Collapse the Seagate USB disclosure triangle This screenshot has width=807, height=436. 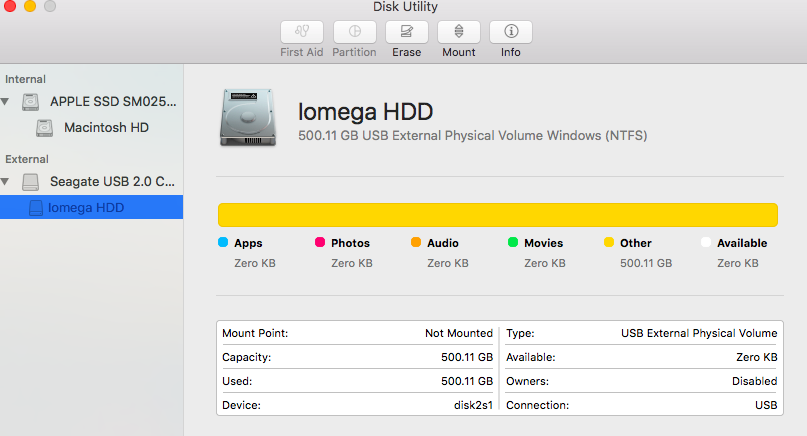pos(6,181)
